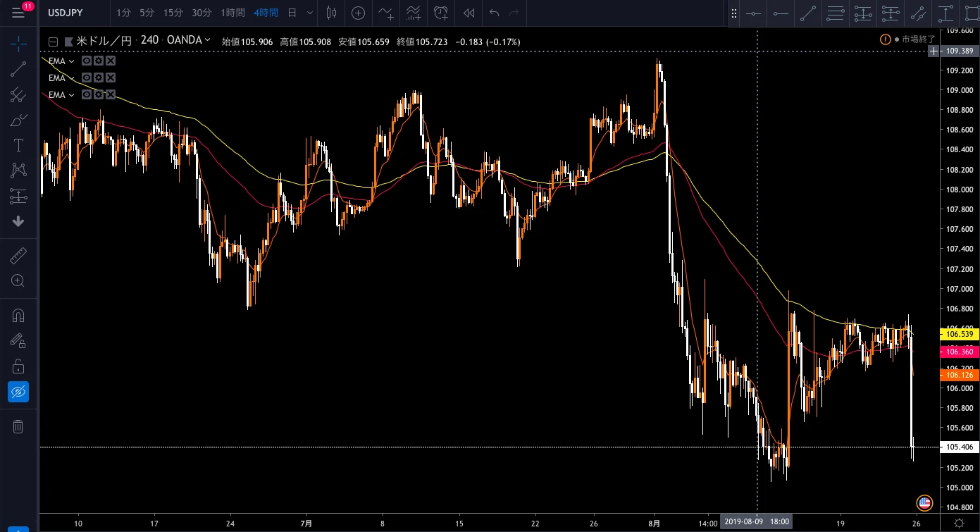This screenshot has height=532, width=980.
Task: Select the trend line drawing tool
Action: pos(18,69)
